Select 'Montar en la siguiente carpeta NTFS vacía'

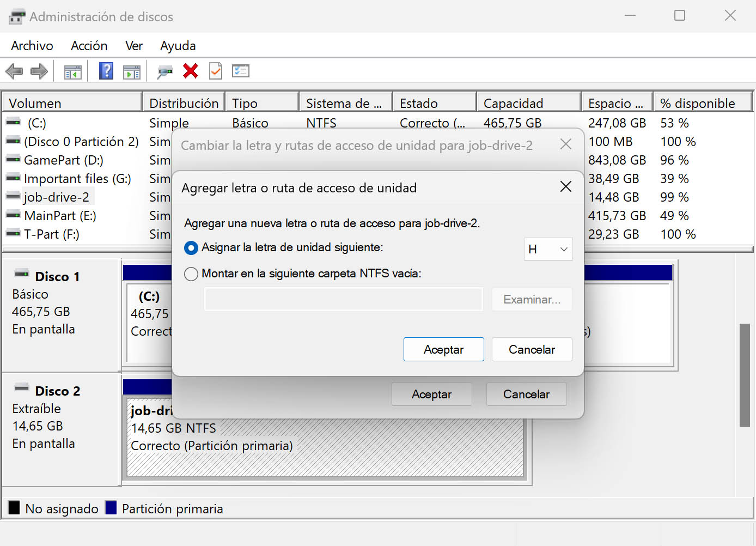tap(191, 274)
